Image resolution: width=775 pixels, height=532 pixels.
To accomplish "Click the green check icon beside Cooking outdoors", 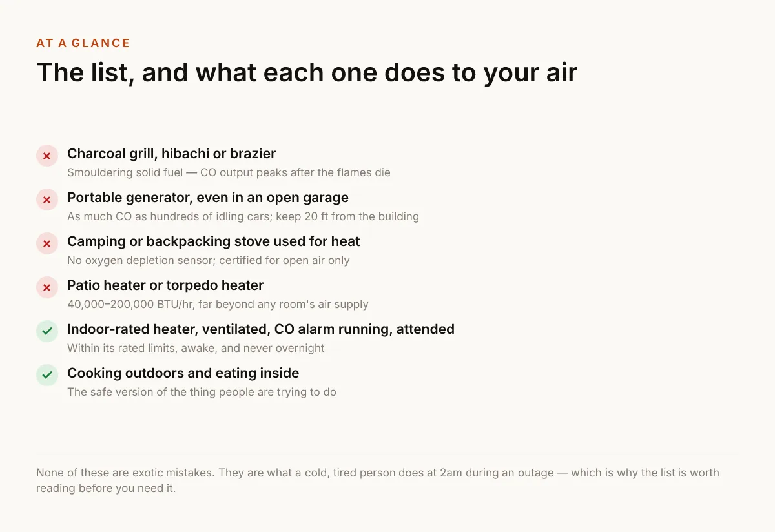I will [x=47, y=376].
